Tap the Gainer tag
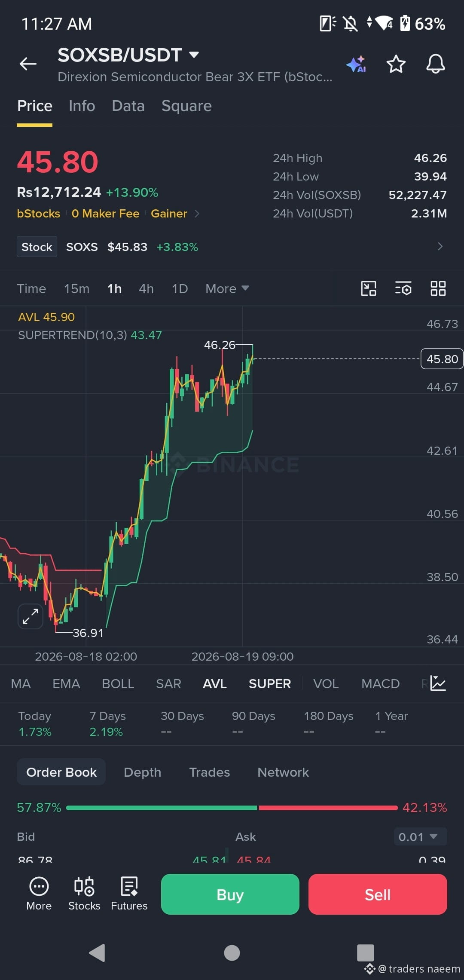Viewport: 464px width, 980px height. [x=169, y=214]
